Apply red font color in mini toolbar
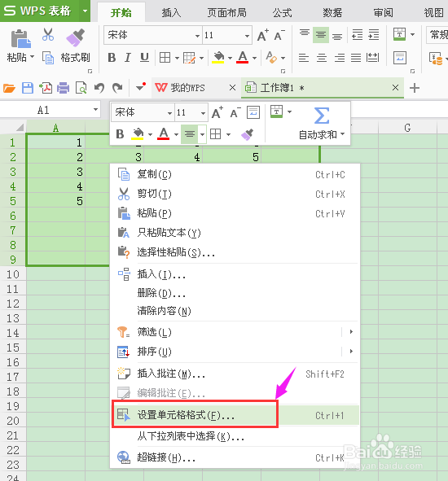Viewport: 448px width, 481px height. click(x=164, y=134)
